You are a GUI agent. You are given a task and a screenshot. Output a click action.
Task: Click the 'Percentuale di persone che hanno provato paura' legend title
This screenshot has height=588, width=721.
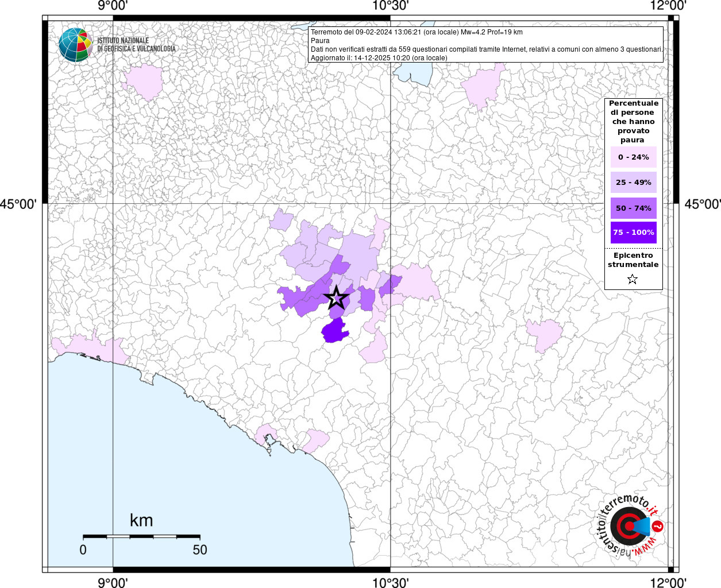633,122
